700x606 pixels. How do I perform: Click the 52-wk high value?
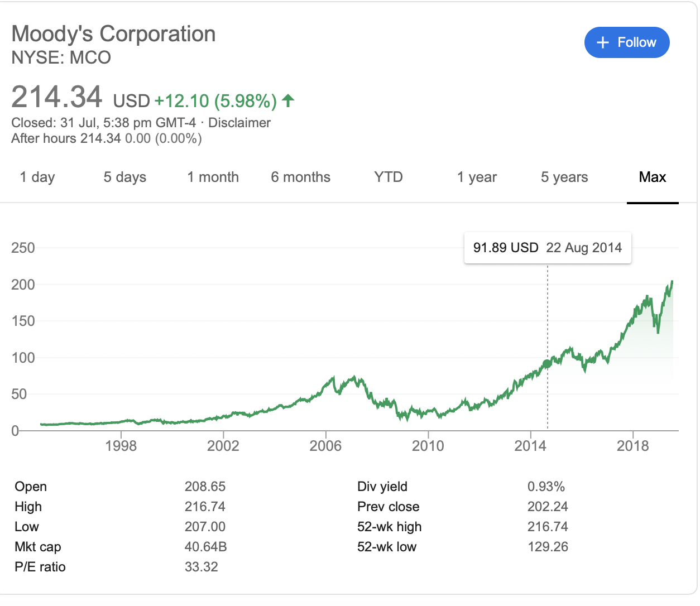[x=547, y=527]
